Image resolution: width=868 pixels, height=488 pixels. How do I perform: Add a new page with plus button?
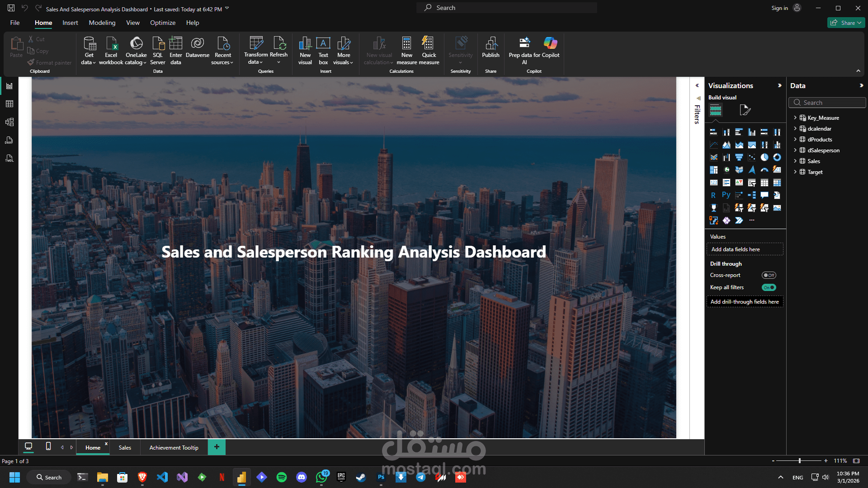click(217, 447)
